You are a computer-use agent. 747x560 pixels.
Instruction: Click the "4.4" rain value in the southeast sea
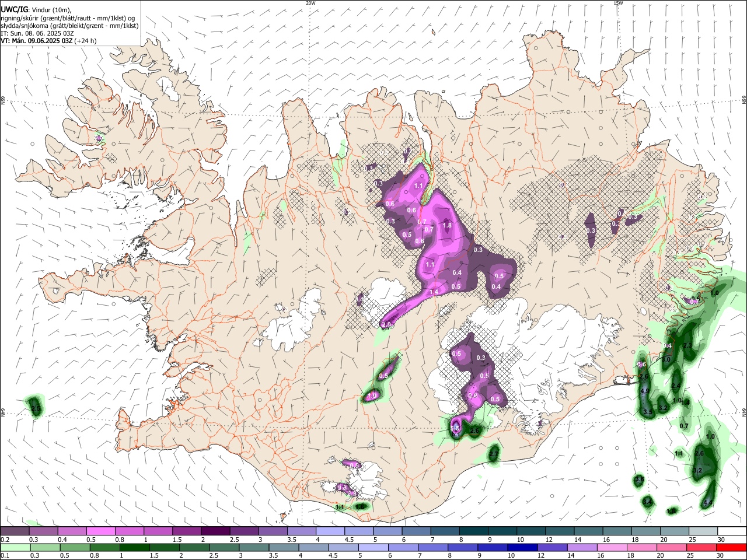(x=708, y=502)
